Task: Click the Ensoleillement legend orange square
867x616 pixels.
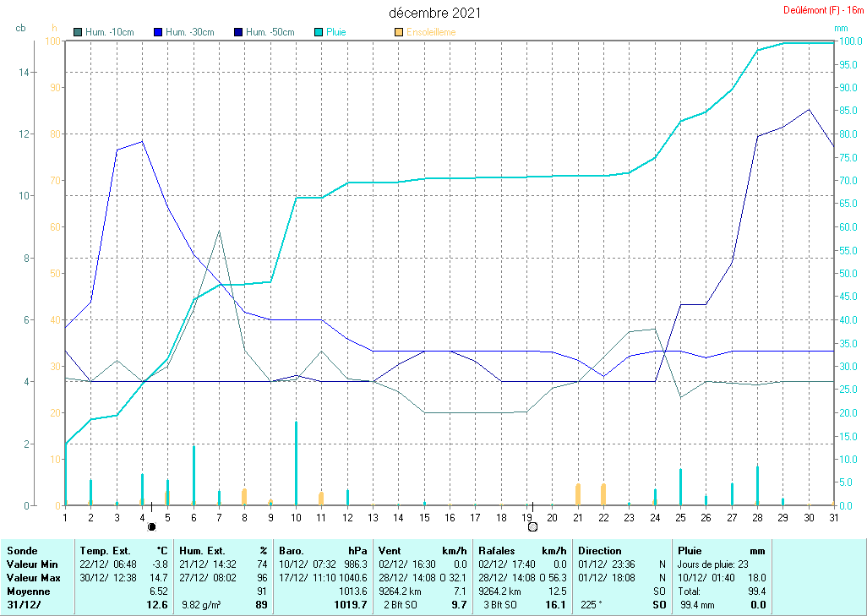Action: pyautogui.click(x=399, y=32)
